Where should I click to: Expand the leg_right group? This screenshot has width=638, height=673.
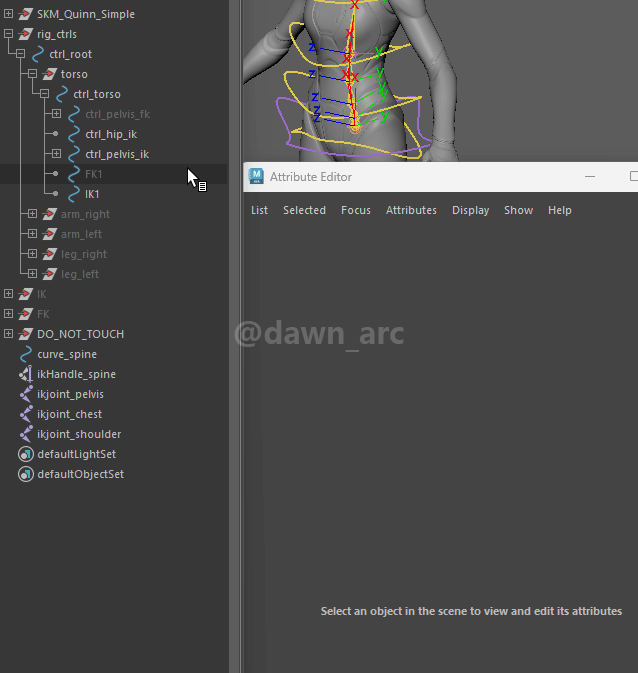pyautogui.click(x=32, y=254)
